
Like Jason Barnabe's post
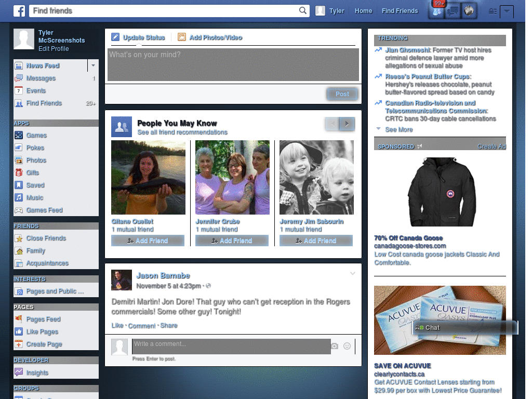pyautogui.click(x=117, y=326)
